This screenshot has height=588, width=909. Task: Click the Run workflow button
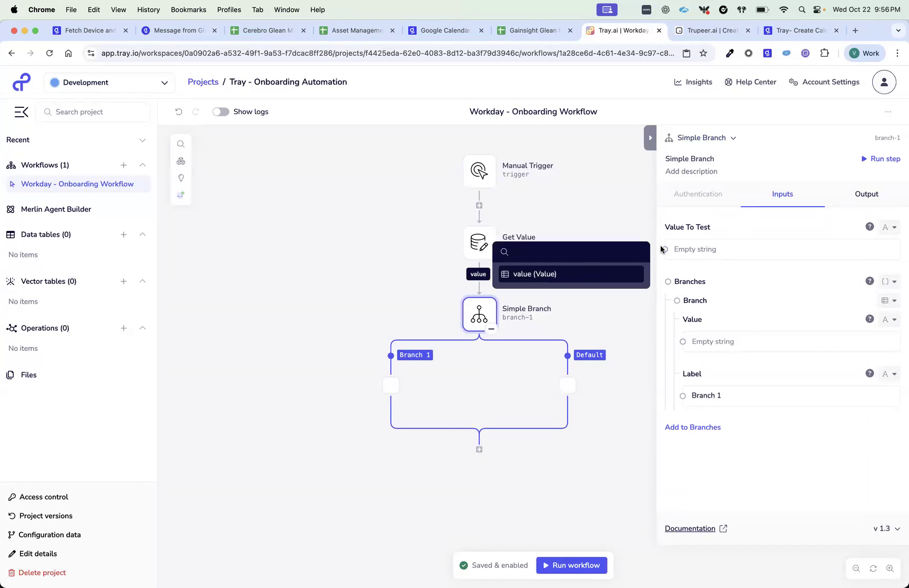click(571, 565)
